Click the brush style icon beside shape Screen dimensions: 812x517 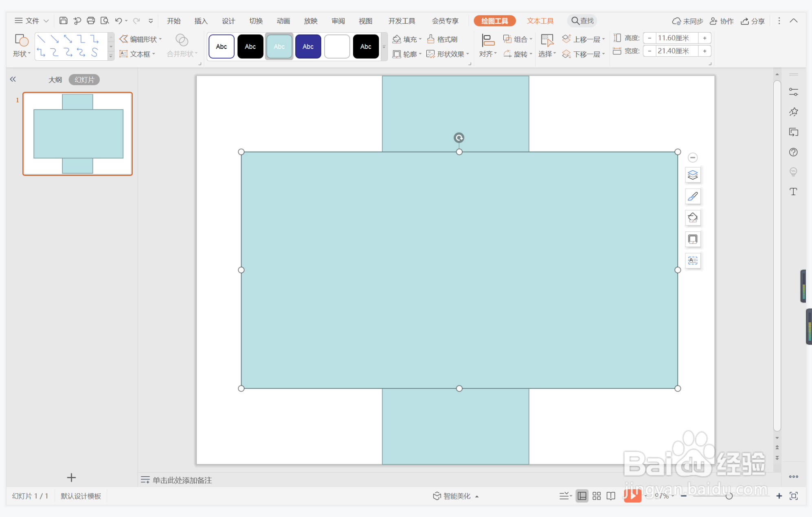click(x=692, y=196)
